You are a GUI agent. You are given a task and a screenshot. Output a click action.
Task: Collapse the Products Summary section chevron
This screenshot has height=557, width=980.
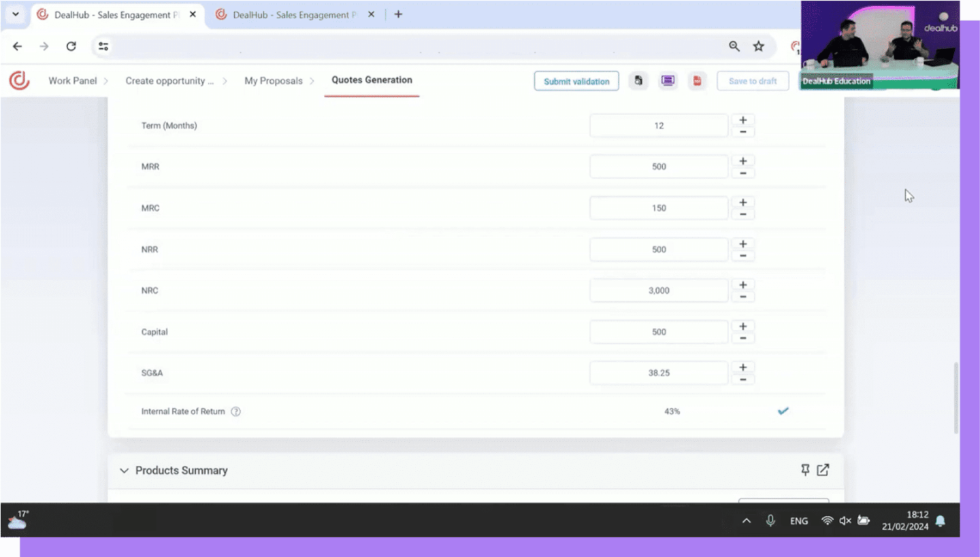tap(124, 471)
